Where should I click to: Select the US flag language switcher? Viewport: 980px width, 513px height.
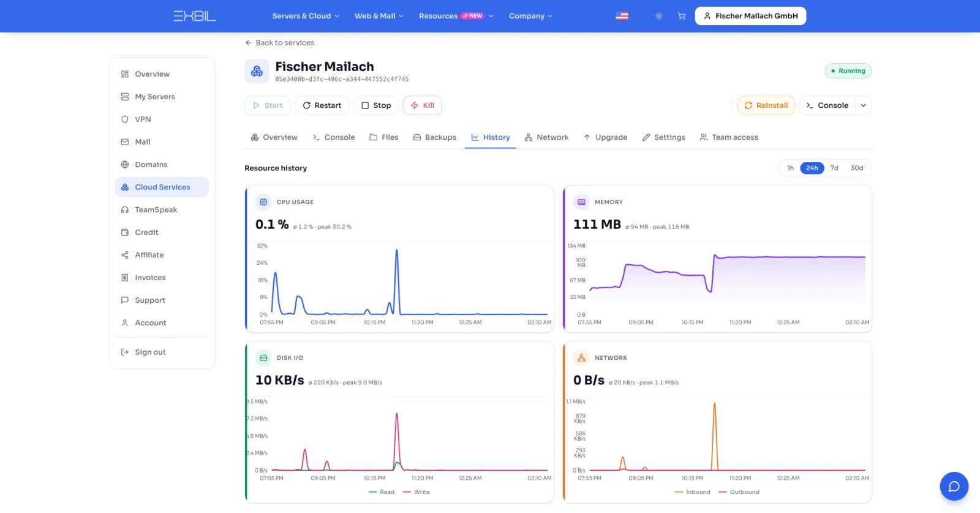tap(622, 16)
